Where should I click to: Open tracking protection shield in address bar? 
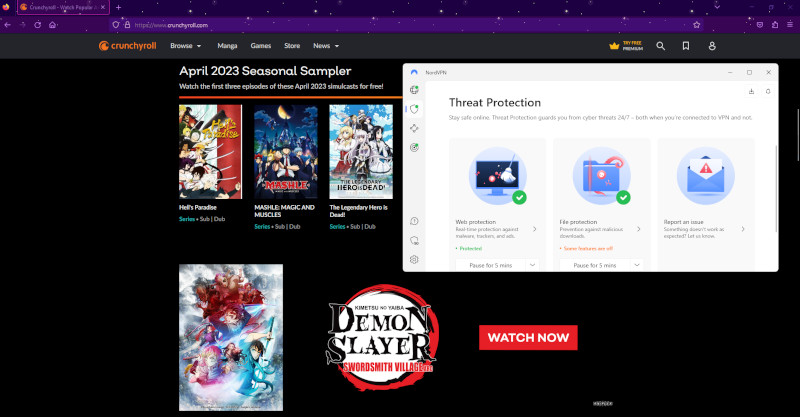tap(116, 24)
